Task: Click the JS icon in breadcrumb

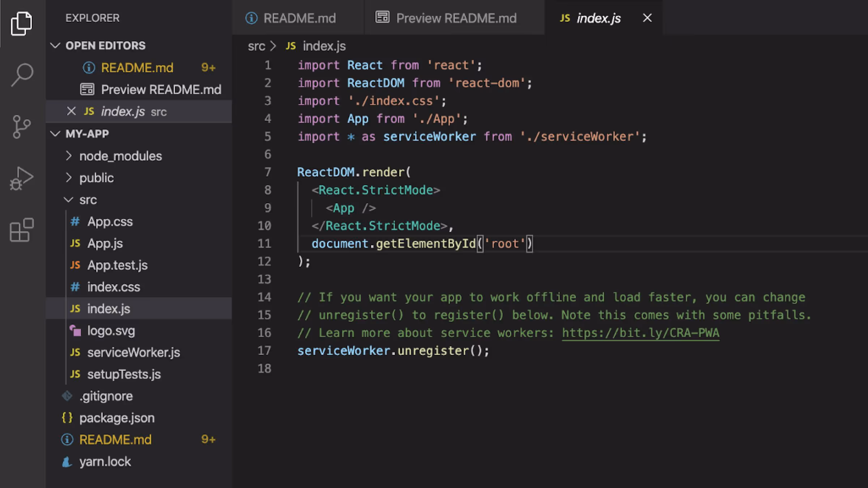Action: [x=291, y=46]
